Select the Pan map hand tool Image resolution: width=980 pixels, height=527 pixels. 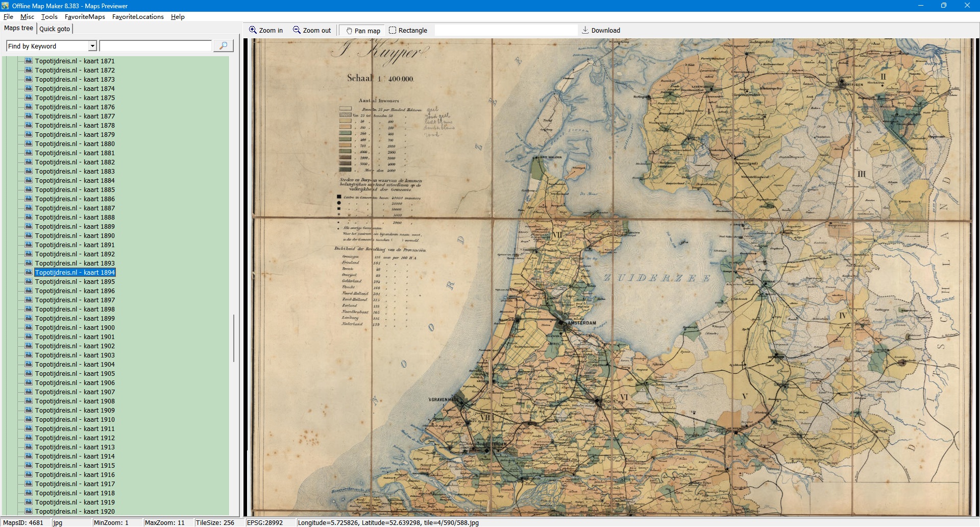click(349, 31)
